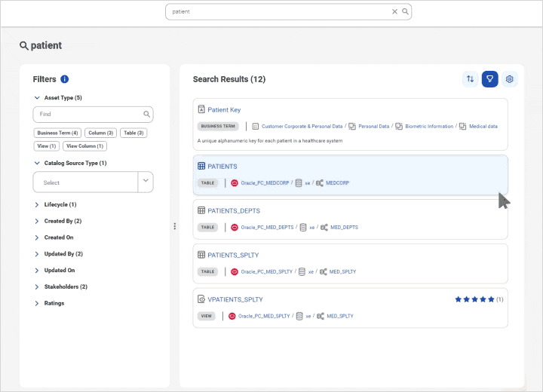Click the five-star rating on VPATIENTS_SPLTY

click(x=474, y=299)
